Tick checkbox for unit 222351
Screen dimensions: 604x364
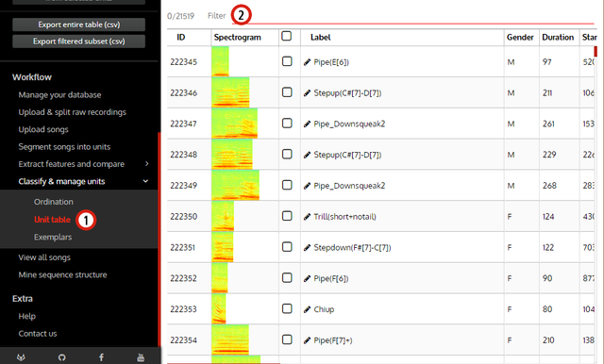coord(287,247)
